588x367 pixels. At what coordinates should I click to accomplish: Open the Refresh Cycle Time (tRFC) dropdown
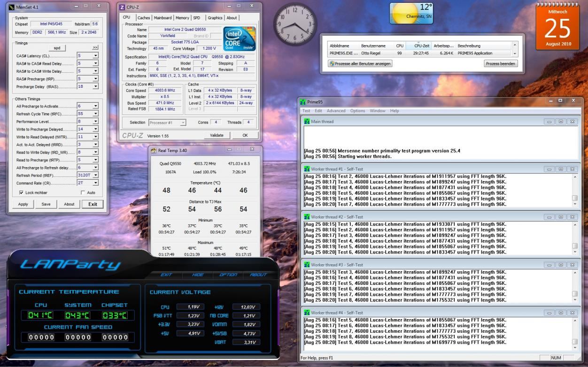click(x=96, y=114)
